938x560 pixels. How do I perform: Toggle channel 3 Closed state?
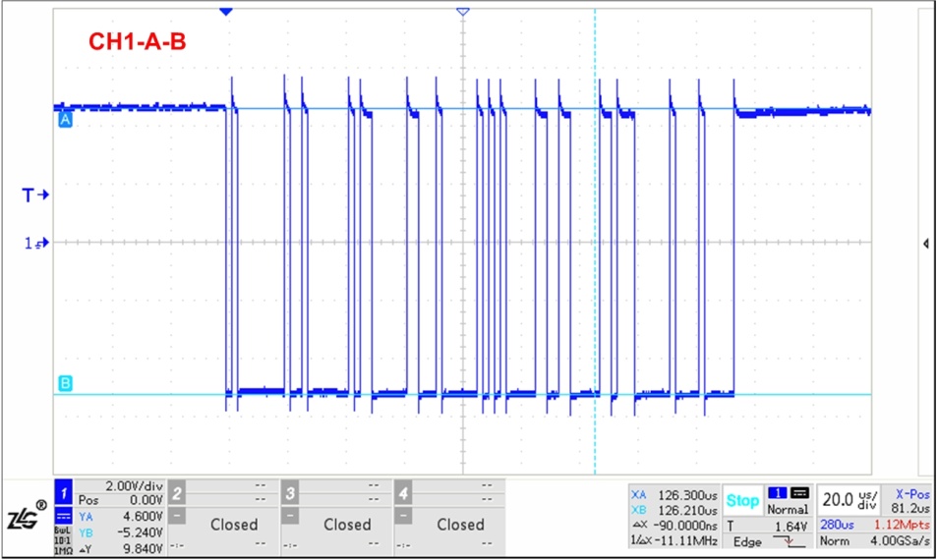click(347, 525)
